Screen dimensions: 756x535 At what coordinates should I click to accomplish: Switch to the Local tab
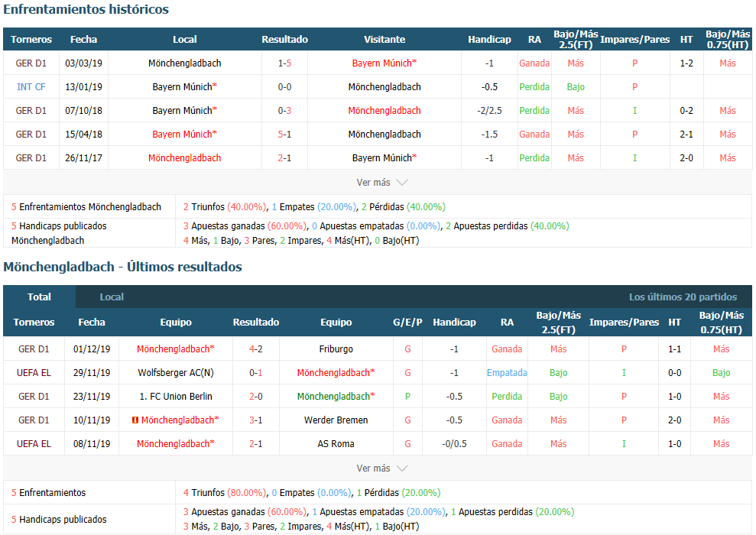pyautogui.click(x=112, y=297)
